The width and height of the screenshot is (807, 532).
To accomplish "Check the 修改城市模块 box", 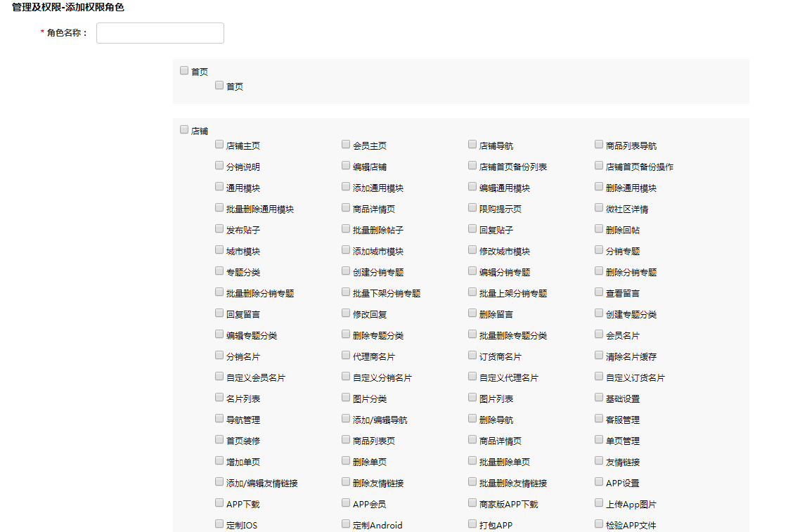I will coord(472,250).
